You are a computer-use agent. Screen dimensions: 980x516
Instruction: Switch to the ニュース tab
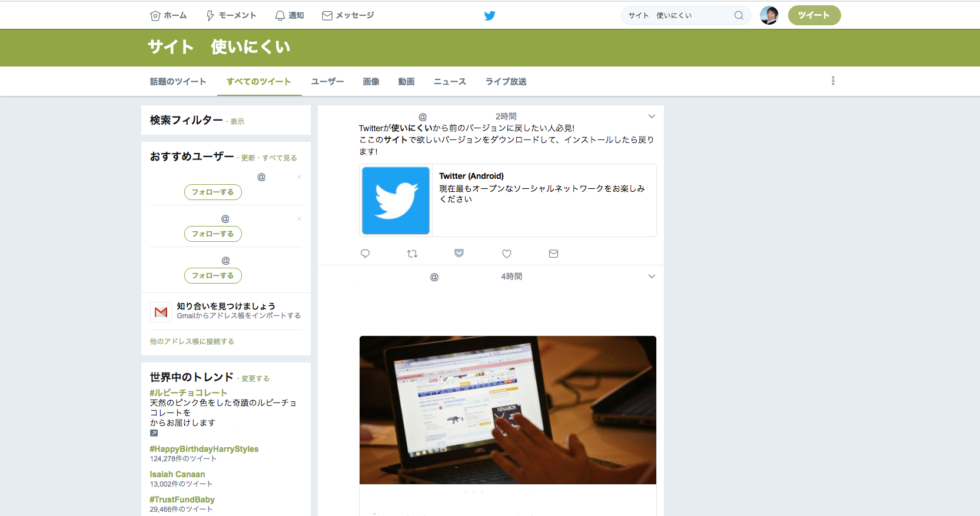450,81
